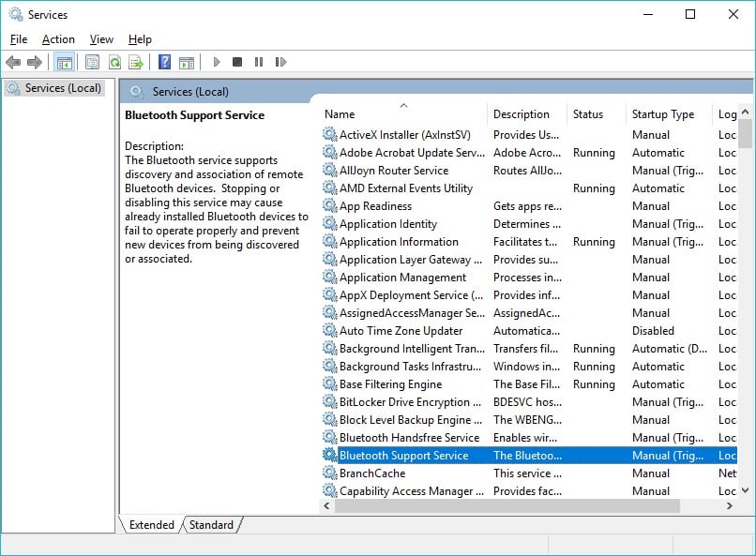Screen dimensions: 756x556
Task: Select Services (Local) in the console tree
Action: point(54,88)
